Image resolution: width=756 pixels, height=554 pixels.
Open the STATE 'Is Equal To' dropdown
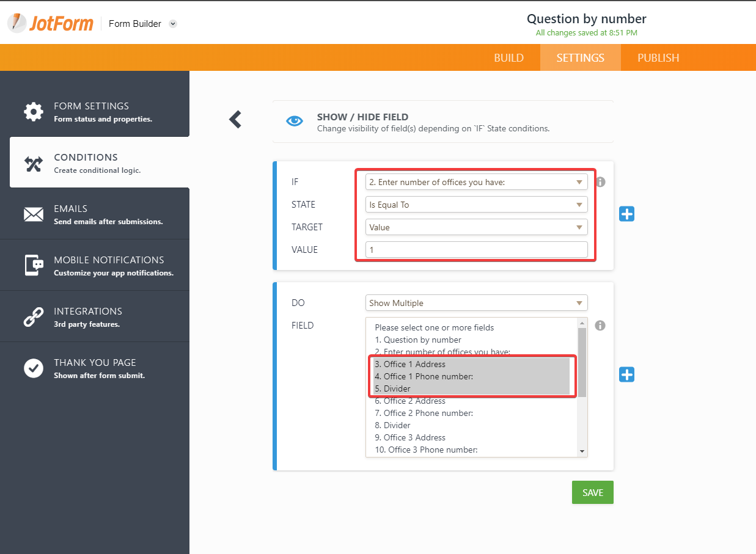[x=477, y=205]
